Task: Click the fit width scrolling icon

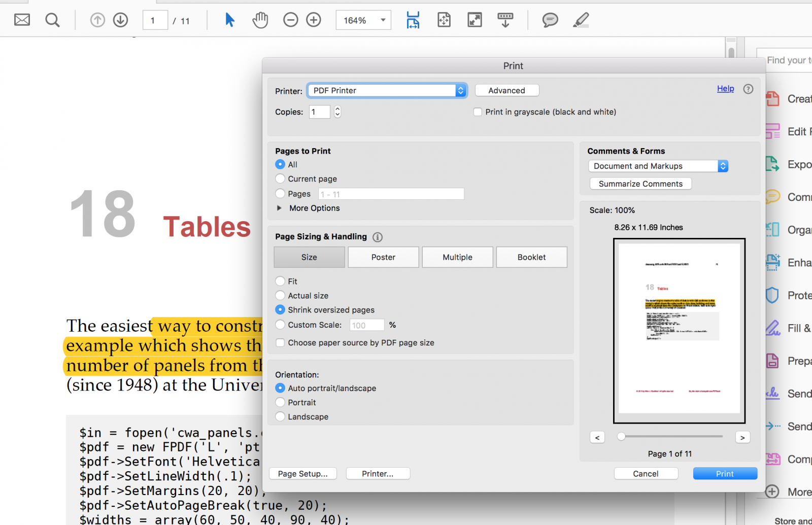Action: 413,20
